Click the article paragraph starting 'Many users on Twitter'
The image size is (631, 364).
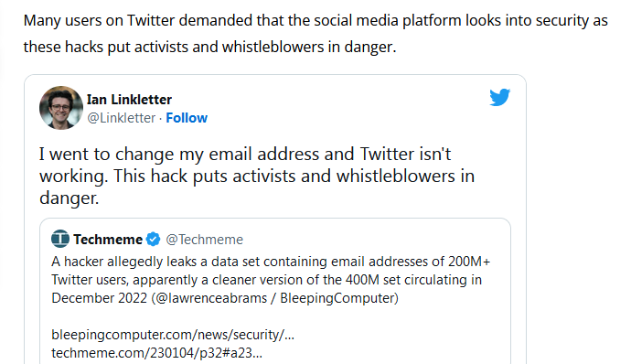315,34
